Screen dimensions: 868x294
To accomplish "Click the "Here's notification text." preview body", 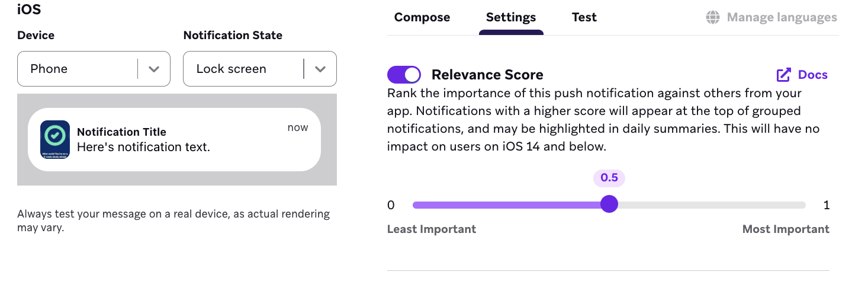I will pos(143,147).
